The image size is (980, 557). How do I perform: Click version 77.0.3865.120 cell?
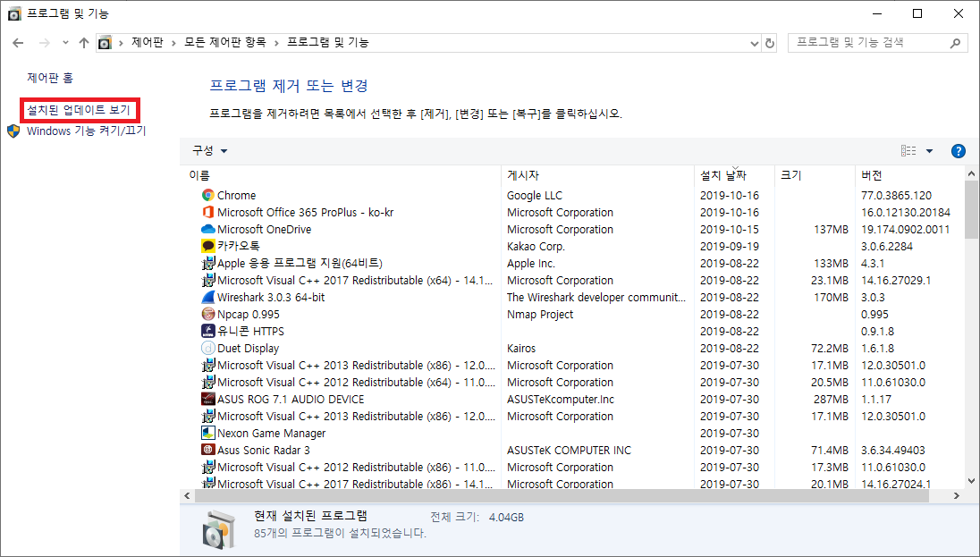(896, 195)
